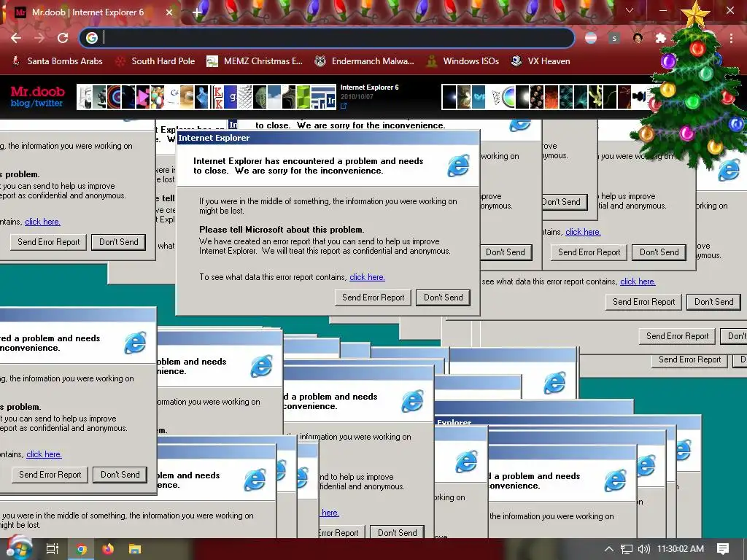Click the Mr.doob logo

tap(37, 91)
